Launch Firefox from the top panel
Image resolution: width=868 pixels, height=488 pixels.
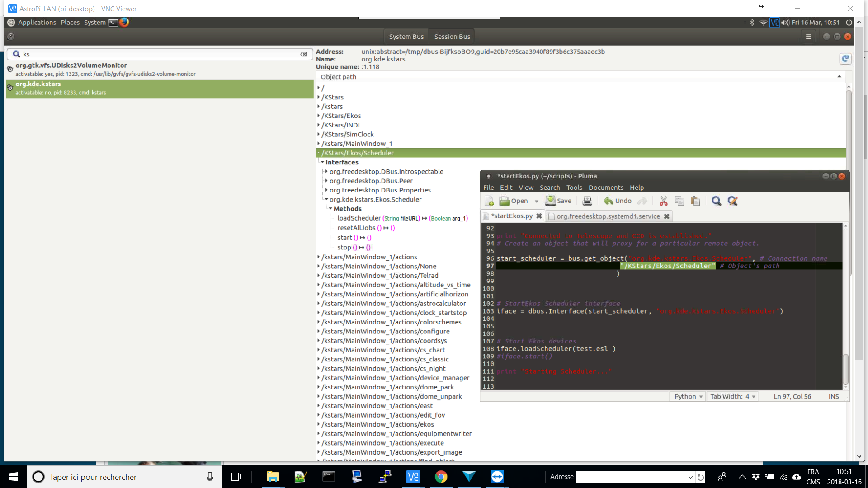tap(124, 22)
